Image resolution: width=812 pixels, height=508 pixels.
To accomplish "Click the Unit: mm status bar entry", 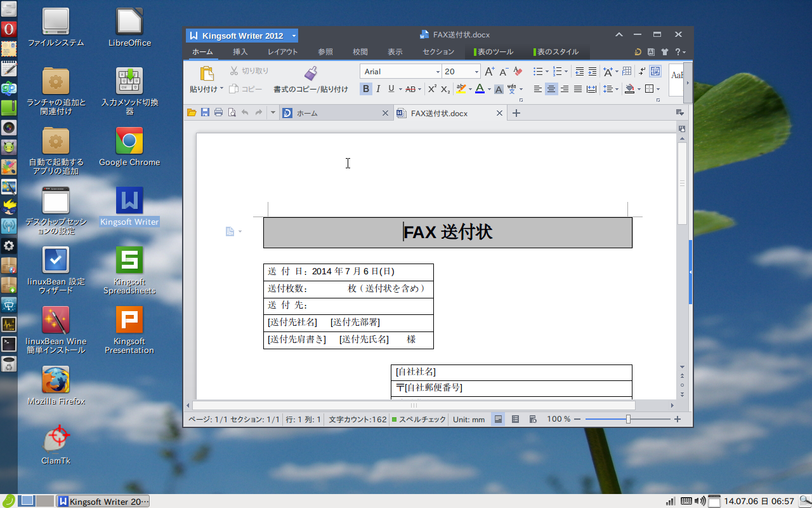I will tap(469, 420).
